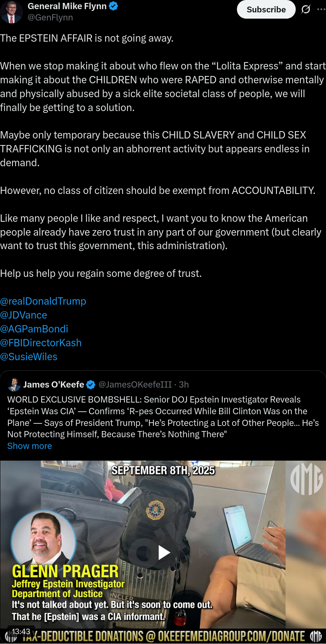326x644 pixels.
Task: Open the @SusieWiles mention
Action: tap(29, 357)
